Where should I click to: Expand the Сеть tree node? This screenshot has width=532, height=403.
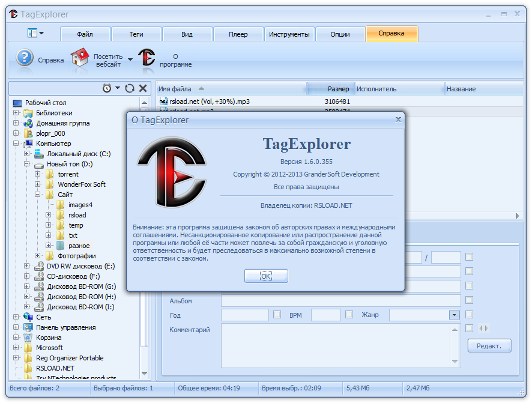point(16,317)
